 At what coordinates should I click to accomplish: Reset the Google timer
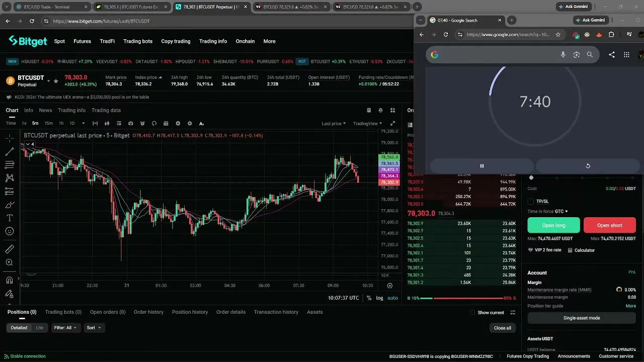588,166
